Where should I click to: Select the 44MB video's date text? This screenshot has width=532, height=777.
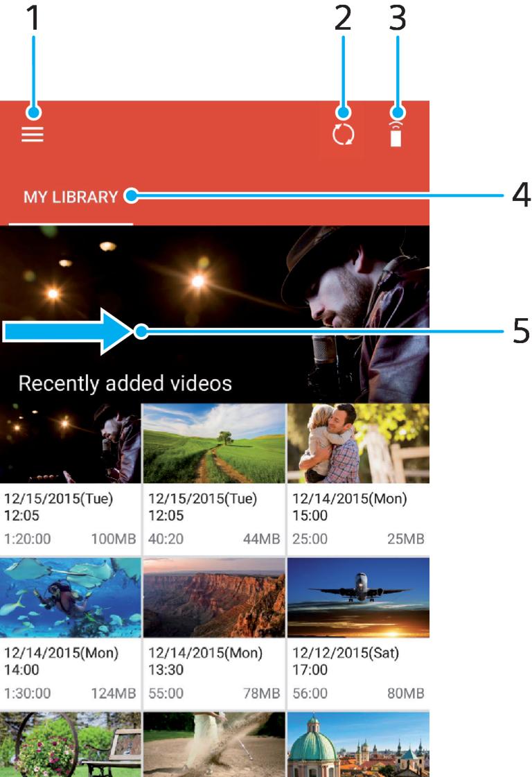coord(202,507)
